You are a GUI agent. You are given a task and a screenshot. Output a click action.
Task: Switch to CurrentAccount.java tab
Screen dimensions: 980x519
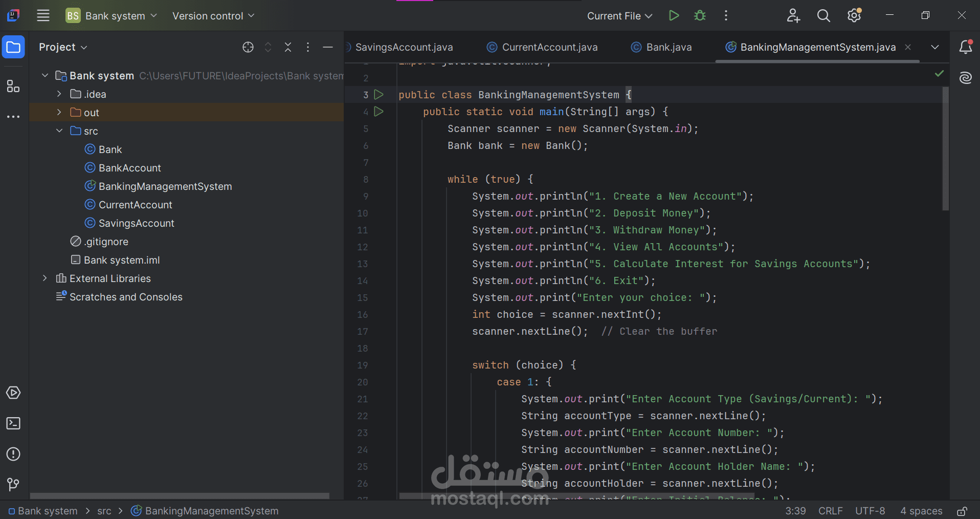coord(542,47)
